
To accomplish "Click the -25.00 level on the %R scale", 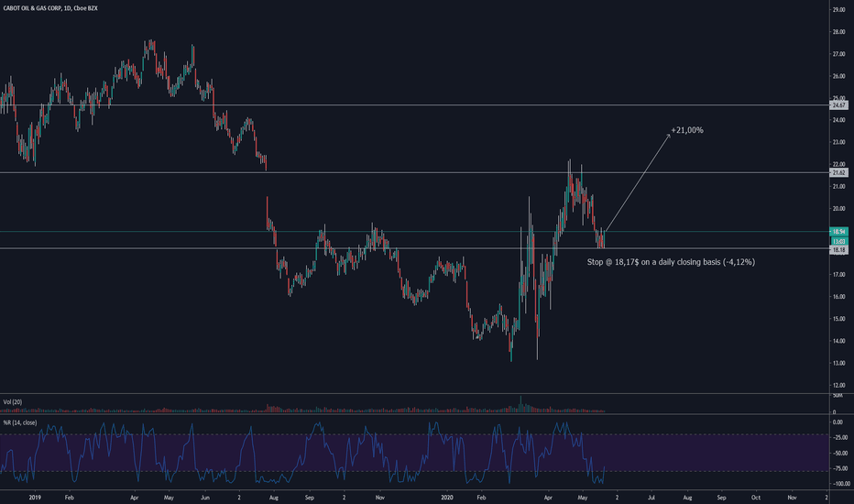I will point(838,437).
